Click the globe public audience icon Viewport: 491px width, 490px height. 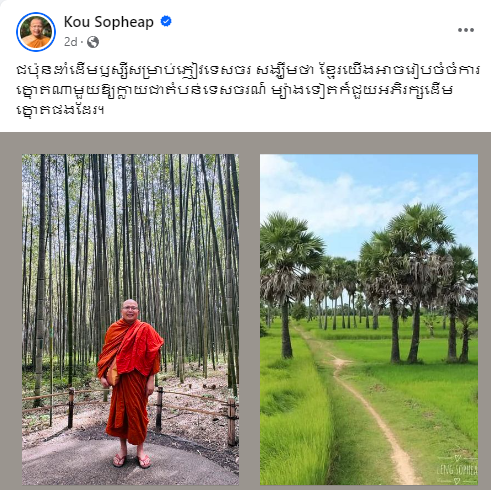click(93, 42)
